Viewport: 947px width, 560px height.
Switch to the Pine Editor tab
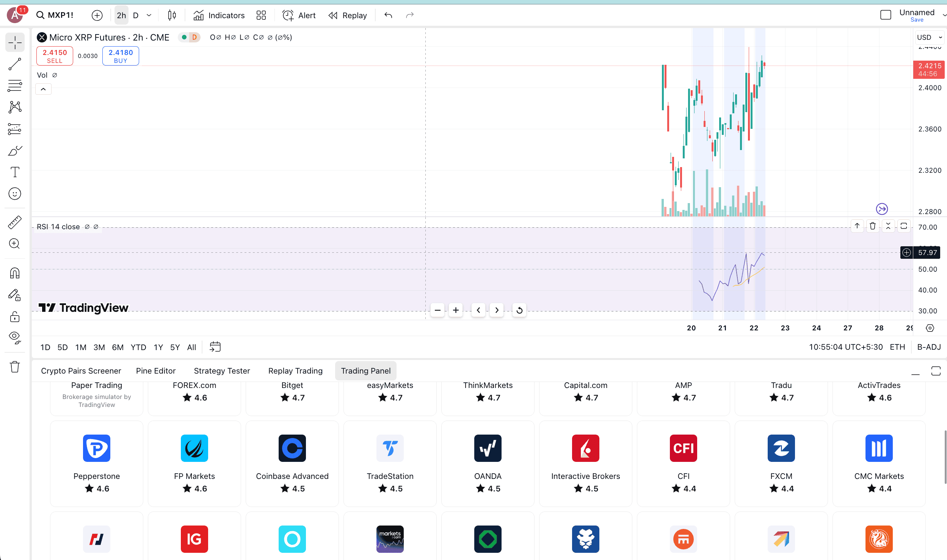155,371
